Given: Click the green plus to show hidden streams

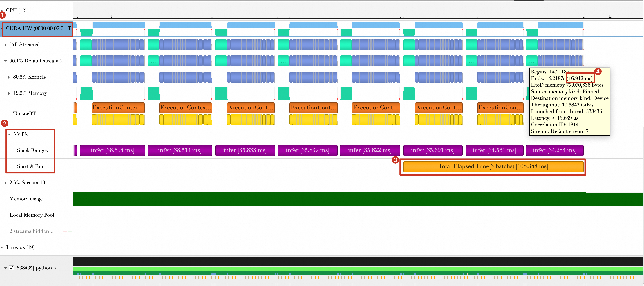Looking at the screenshot, I should [x=70, y=231].
